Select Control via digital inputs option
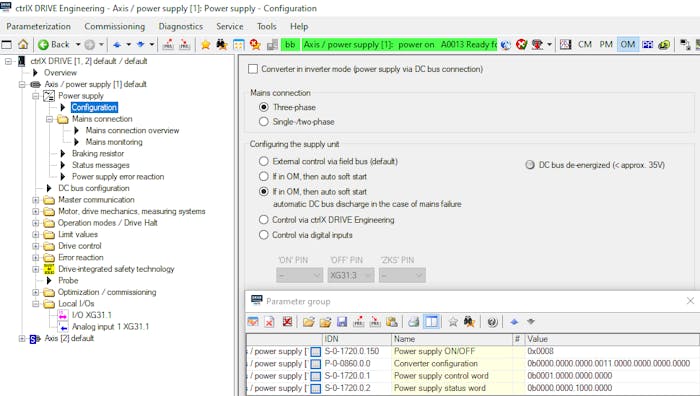This screenshot has height=396, width=700. [x=264, y=235]
